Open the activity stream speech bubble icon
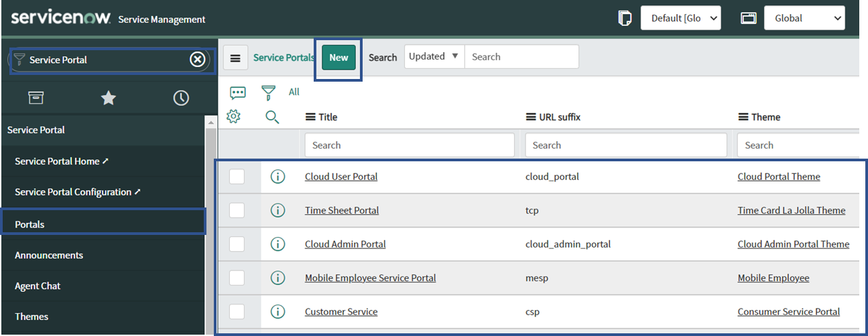 point(237,92)
